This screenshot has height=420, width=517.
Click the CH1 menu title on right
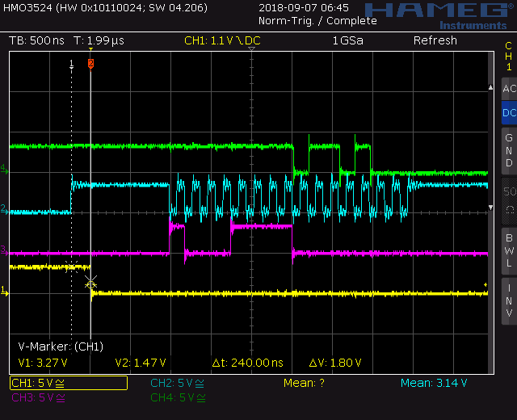pyautogui.click(x=509, y=57)
